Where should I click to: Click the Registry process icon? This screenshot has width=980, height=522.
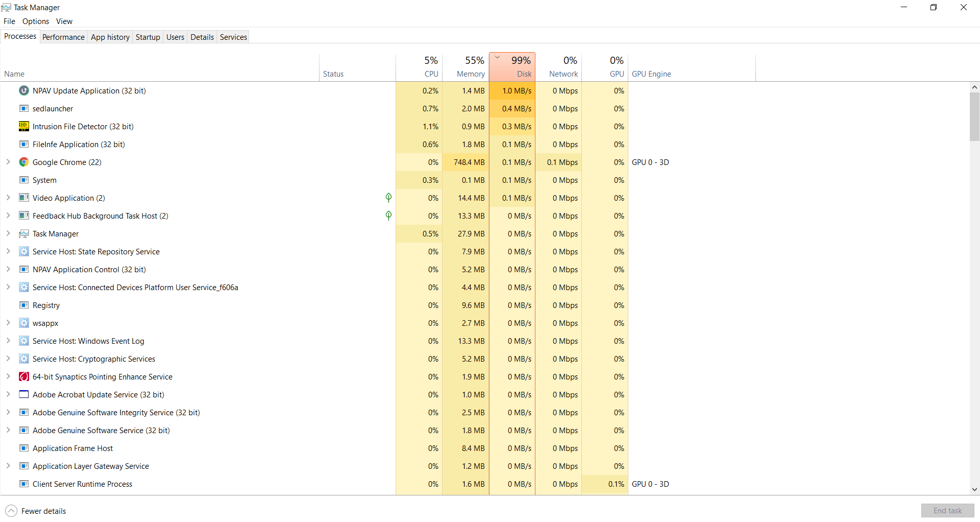(x=23, y=305)
